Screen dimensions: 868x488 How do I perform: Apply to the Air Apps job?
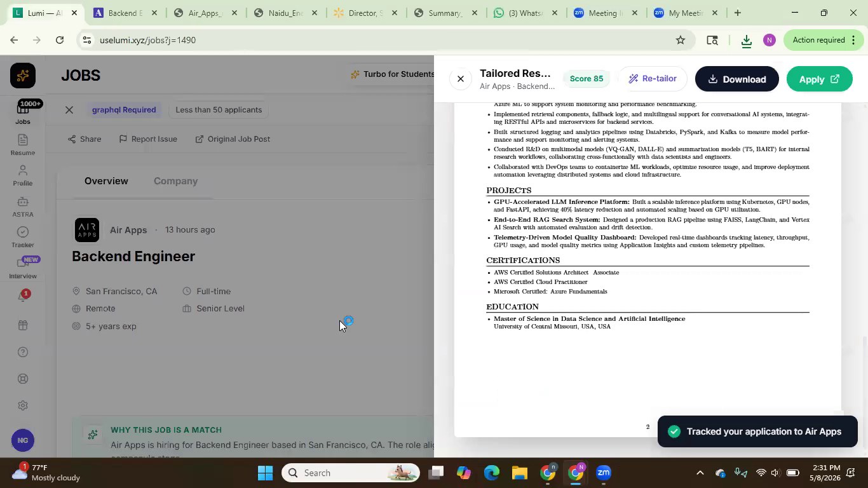click(819, 79)
